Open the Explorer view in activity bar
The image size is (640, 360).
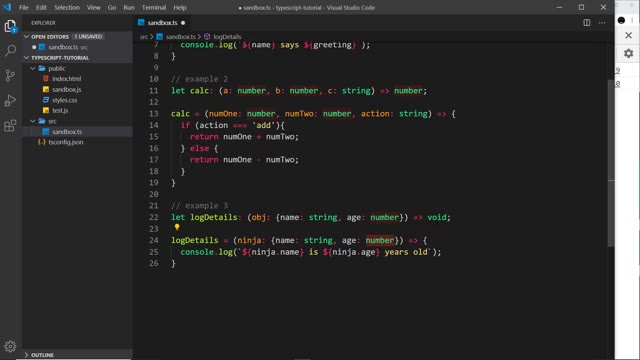click(x=10, y=27)
